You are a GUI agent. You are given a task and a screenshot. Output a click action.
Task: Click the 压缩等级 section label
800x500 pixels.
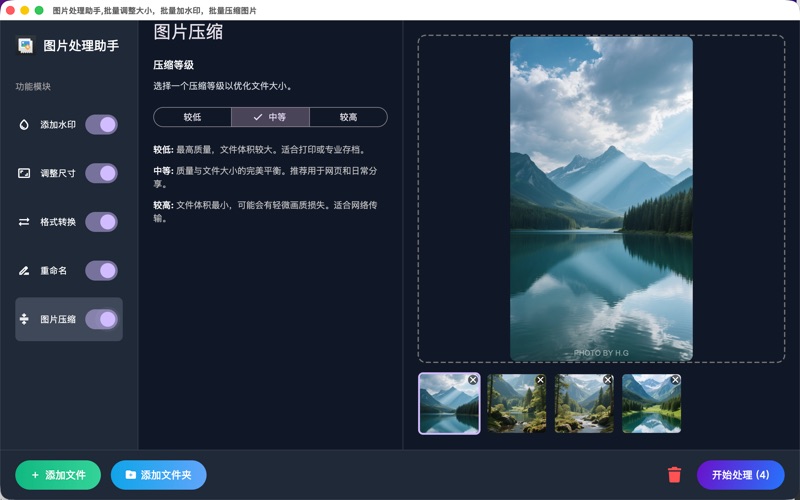[x=173, y=65]
